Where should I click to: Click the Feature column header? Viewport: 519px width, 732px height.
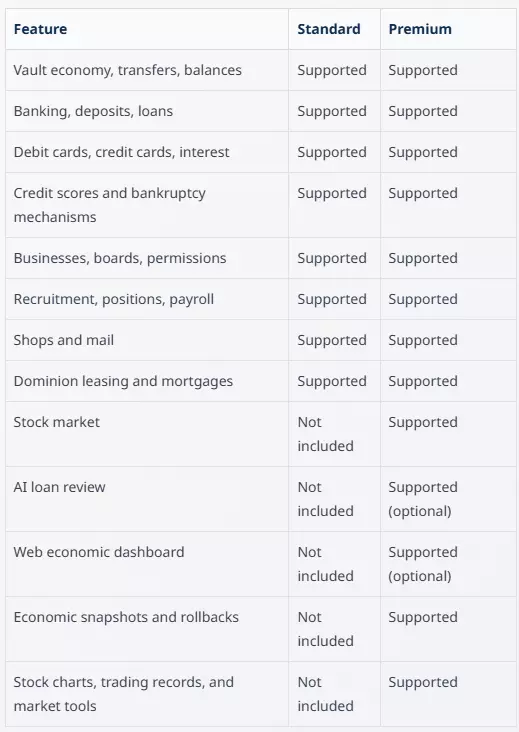tap(40, 29)
